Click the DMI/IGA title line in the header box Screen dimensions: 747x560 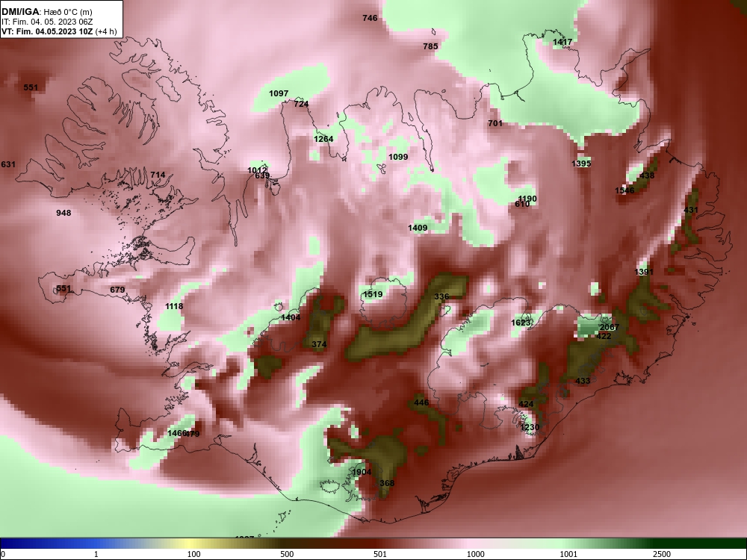pos(46,11)
